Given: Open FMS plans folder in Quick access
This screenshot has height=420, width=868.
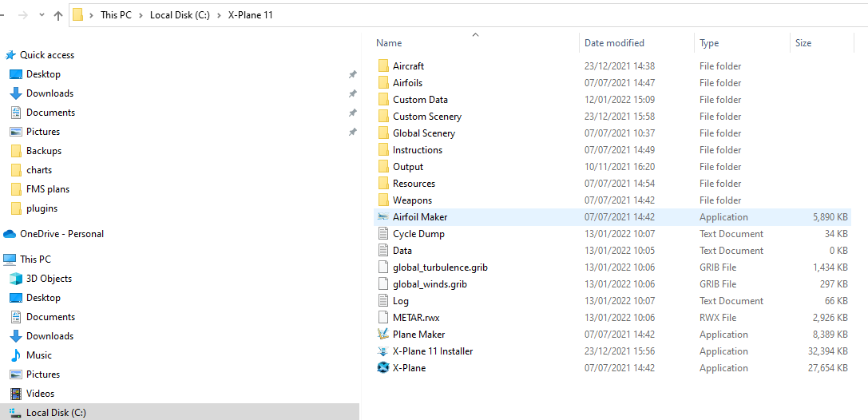Looking at the screenshot, I should pyautogui.click(x=48, y=189).
